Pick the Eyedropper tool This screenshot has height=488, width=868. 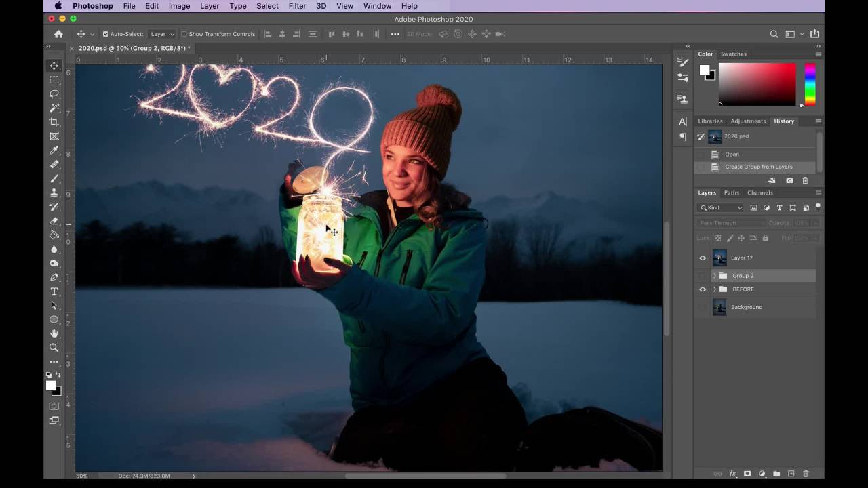point(54,150)
